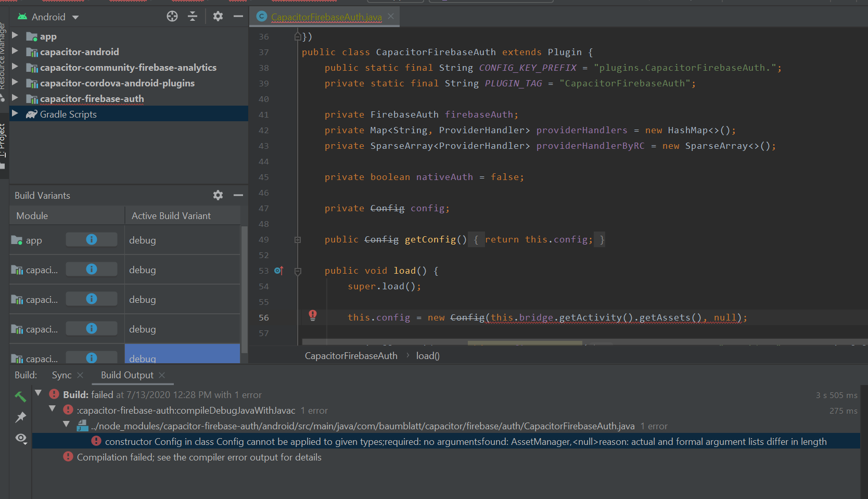868x499 pixels.
Task: Open Project panel settings gear
Action: pos(218,17)
